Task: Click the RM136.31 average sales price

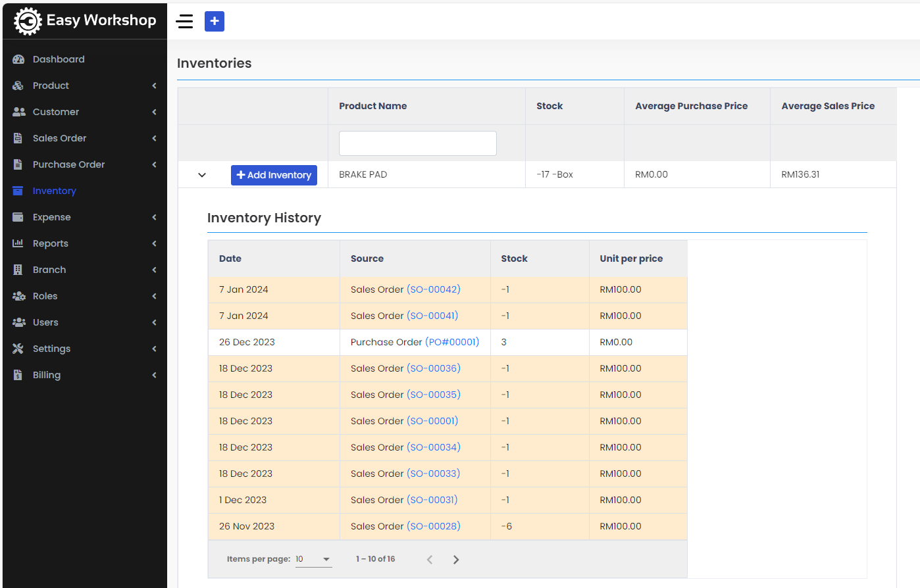Action: pos(800,174)
